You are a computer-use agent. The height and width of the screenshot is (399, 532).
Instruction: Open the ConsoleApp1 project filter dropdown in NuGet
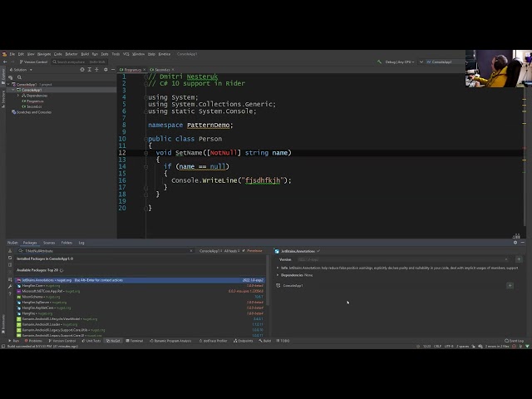click(x=210, y=251)
